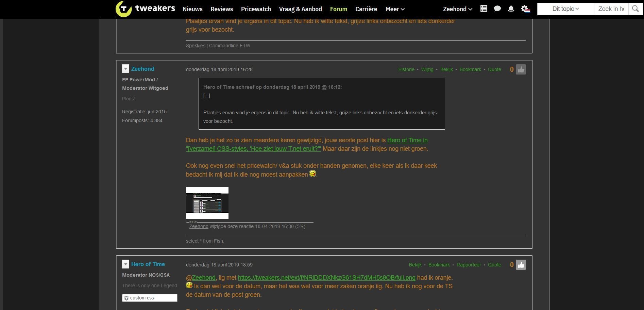
Task: Click There is only one Legend tagline
Action: pos(150,285)
